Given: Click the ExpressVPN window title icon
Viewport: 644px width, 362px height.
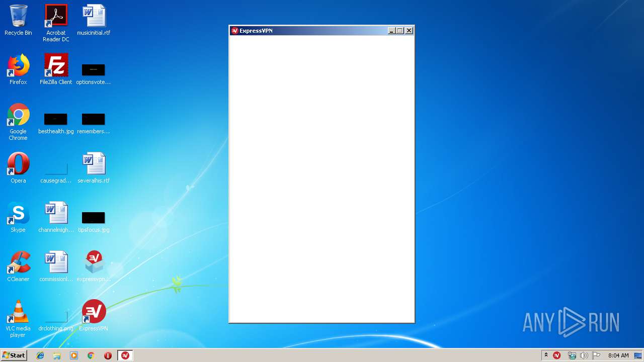Looking at the screenshot, I should [234, 31].
